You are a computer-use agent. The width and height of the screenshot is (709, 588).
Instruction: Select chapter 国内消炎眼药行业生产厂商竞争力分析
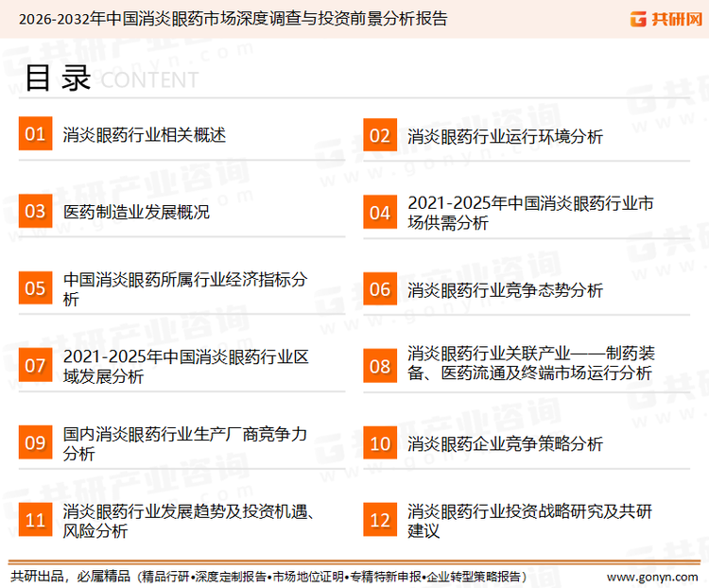coord(185,443)
